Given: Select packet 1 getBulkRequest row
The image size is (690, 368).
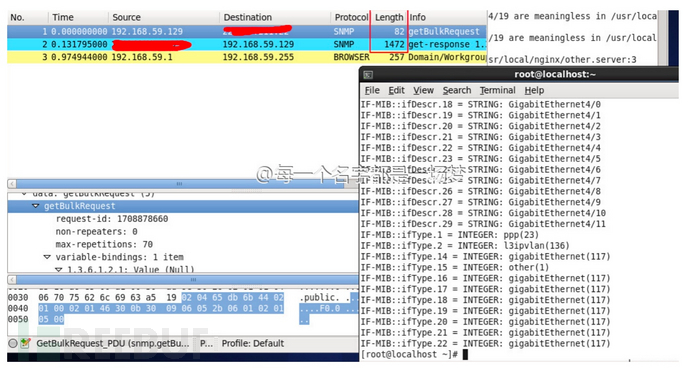Looking at the screenshot, I should click(x=246, y=32).
